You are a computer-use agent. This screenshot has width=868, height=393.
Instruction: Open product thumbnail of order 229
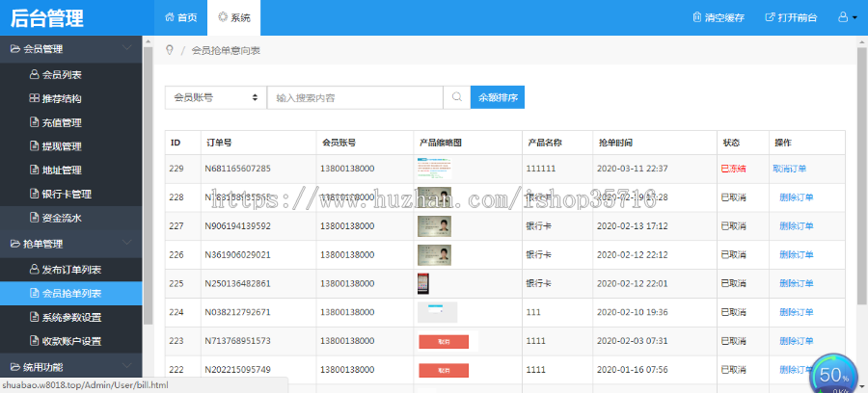click(435, 169)
